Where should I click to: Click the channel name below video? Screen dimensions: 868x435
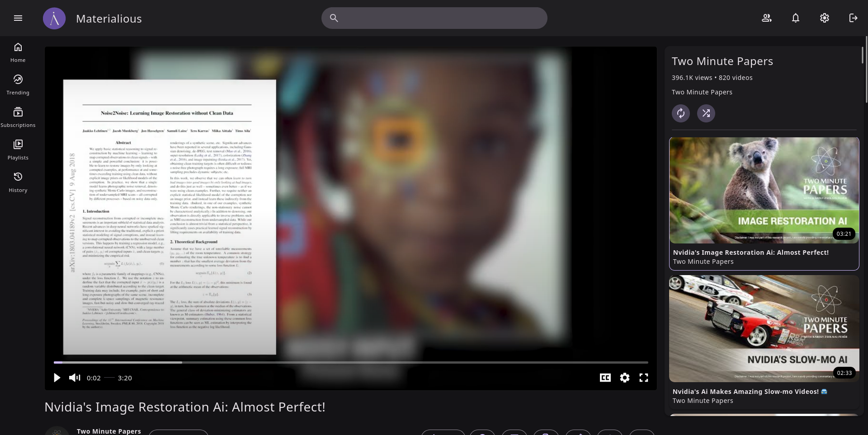tap(109, 431)
